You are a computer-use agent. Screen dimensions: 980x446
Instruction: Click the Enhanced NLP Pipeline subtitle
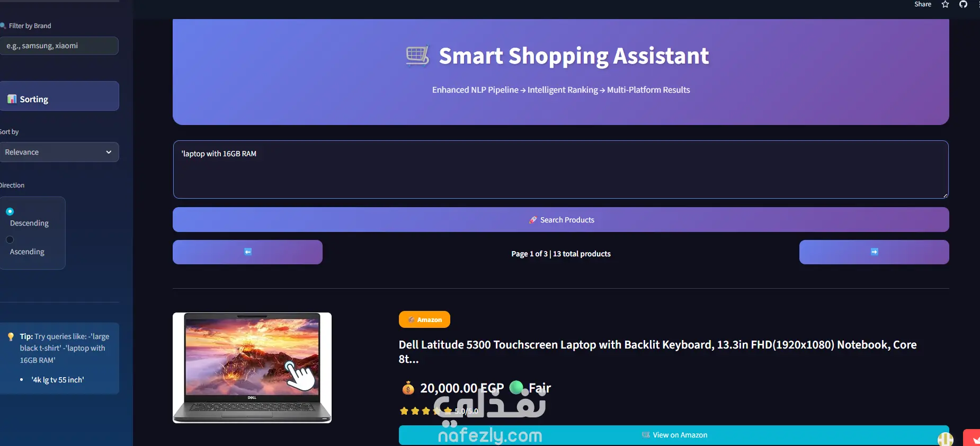561,90
